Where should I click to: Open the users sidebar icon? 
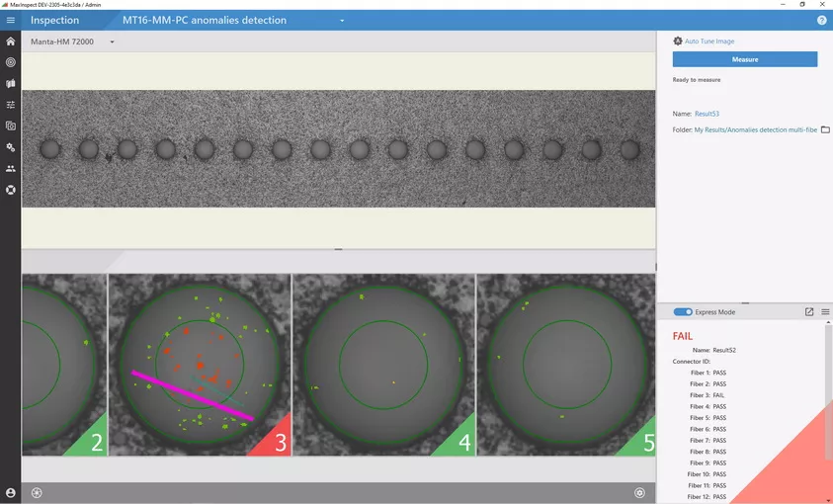pos(10,168)
